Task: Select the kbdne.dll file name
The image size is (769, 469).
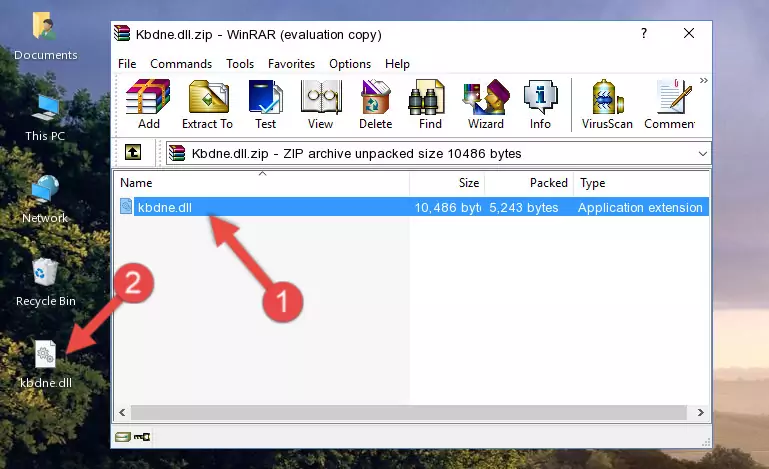Action: (x=165, y=208)
